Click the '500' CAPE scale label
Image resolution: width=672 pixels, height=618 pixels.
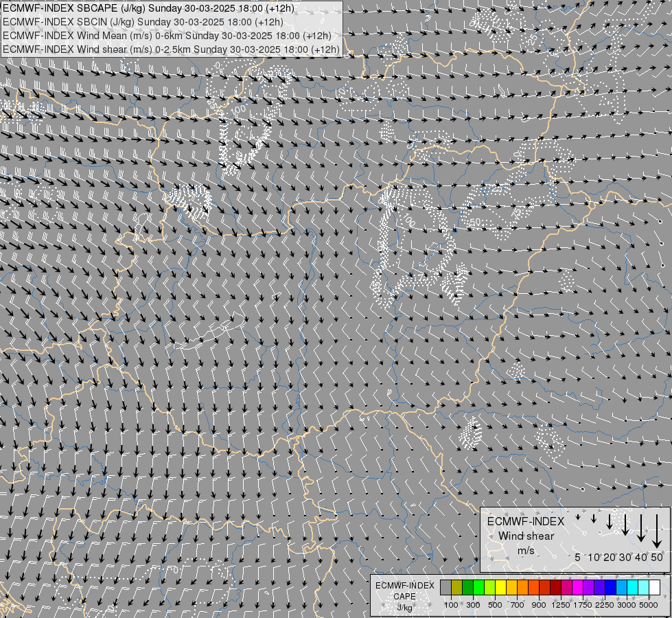(495, 605)
